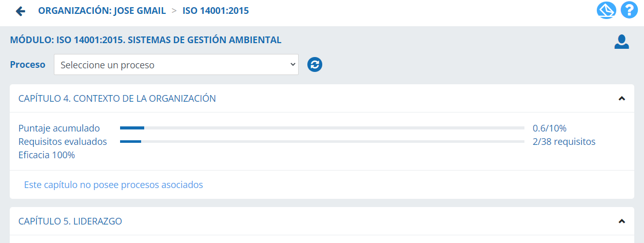
Task: Open the user profile icon
Action: 621,42
